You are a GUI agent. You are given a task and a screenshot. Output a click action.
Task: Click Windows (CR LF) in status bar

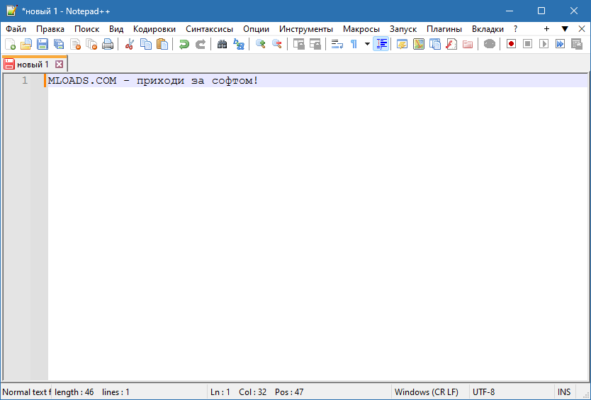click(426, 392)
